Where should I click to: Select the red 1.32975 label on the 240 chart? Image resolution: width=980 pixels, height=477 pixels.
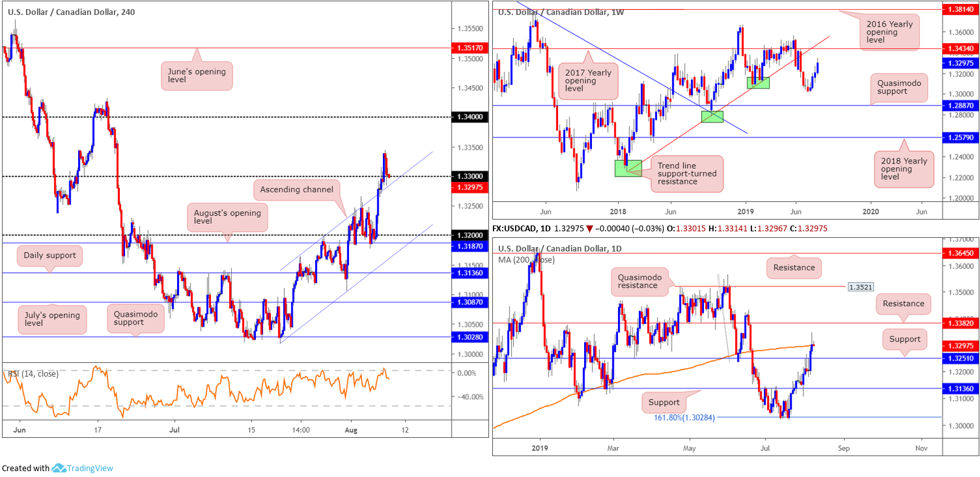470,187
